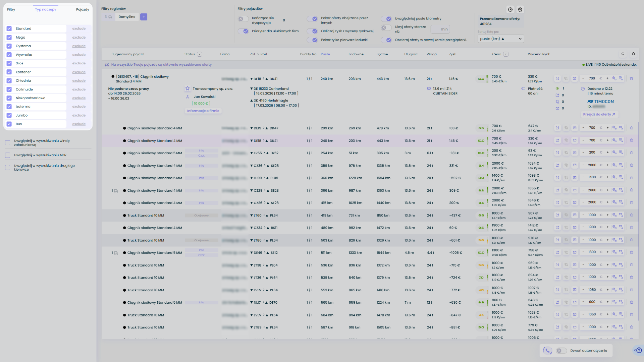
Task: Open settings gear next to clock icon
Action: coord(520,10)
